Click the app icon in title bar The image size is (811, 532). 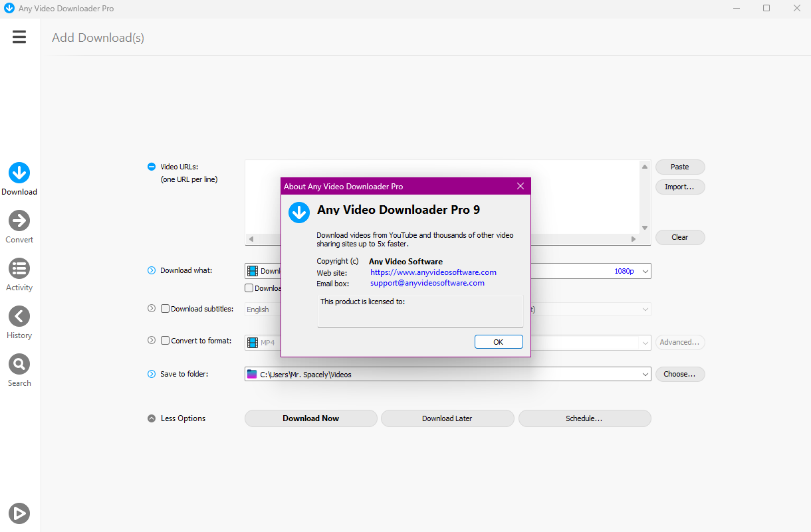[9, 9]
